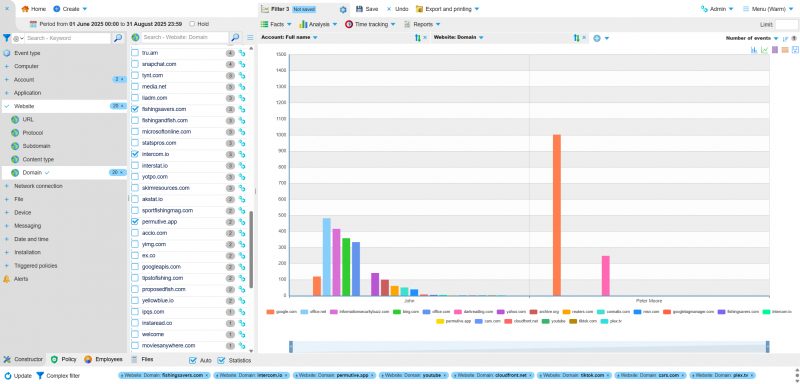Check the googleapis.com checkbox
This screenshot has height=384, width=800.
point(135,267)
